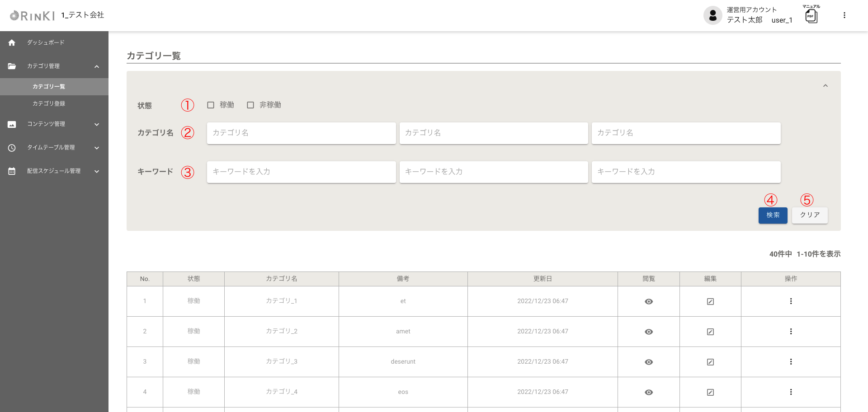
Task: Open カテゴリ登録 in the sidebar
Action: click(49, 103)
